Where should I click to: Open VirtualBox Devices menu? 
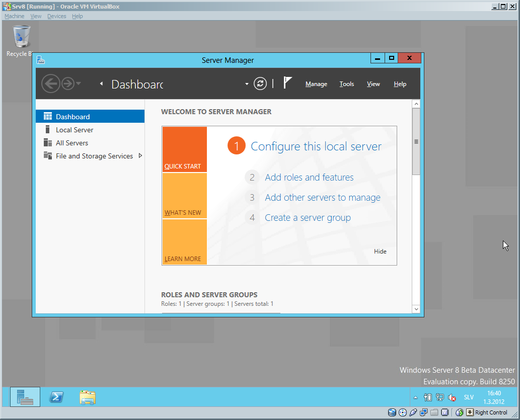coord(57,16)
